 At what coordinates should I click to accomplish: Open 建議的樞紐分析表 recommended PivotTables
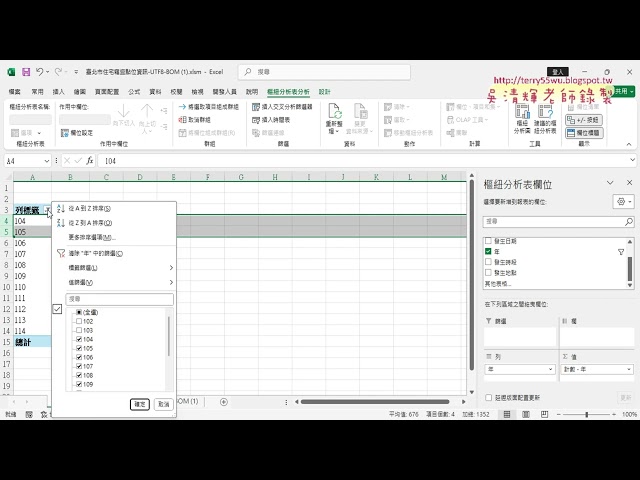point(545,119)
